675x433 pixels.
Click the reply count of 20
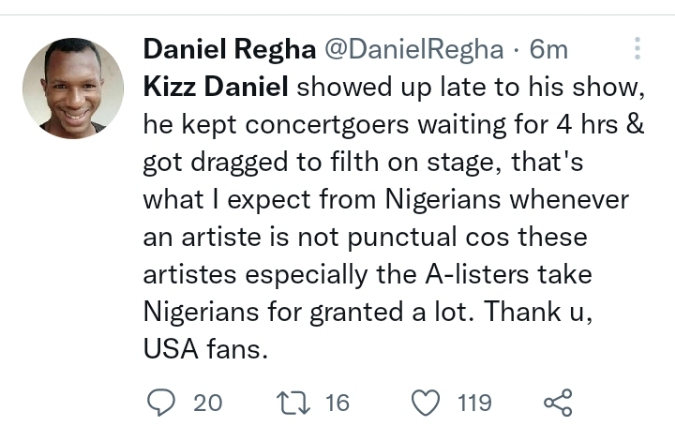tap(207, 403)
